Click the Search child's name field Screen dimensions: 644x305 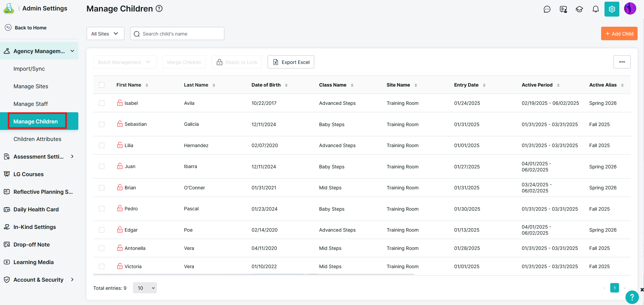[177, 33]
